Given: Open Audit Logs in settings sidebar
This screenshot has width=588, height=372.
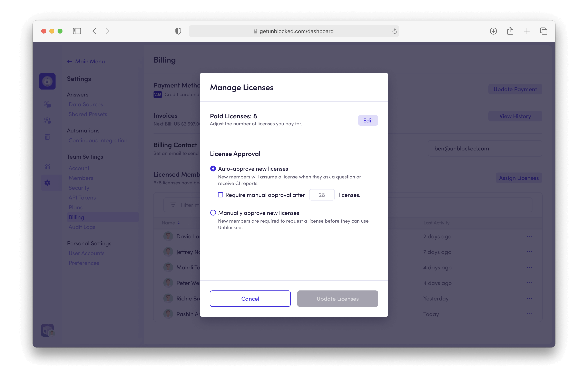Looking at the screenshot, I should 82,227.
